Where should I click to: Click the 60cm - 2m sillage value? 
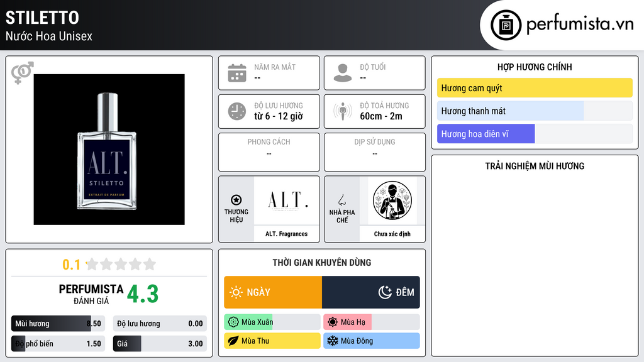pos(381,116)
